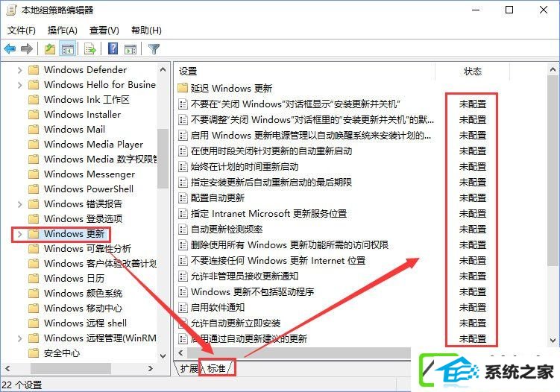Expand the Windows 远程管理(WinRM) node
The width and height of the screenshot is (560, 392).
tap(19, 338)
